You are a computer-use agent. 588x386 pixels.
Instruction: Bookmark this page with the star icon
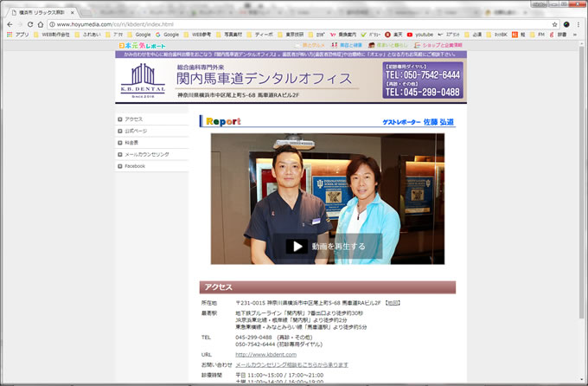(554, 24)
